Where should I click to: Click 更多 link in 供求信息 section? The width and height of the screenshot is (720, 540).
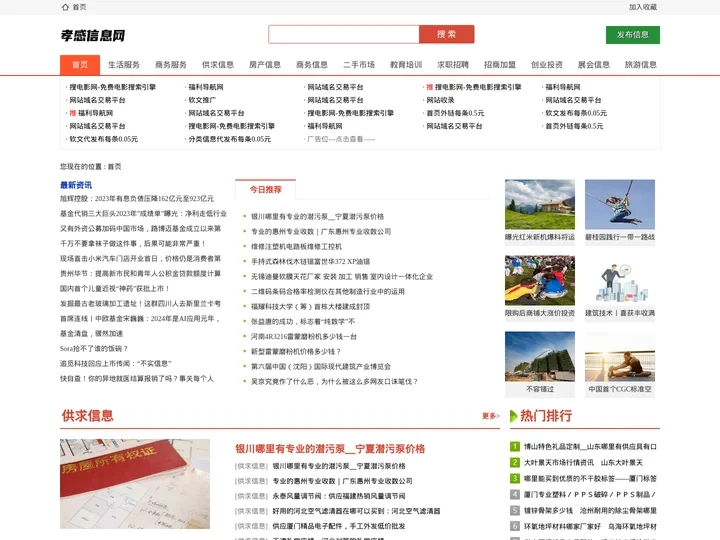point(491,416)
